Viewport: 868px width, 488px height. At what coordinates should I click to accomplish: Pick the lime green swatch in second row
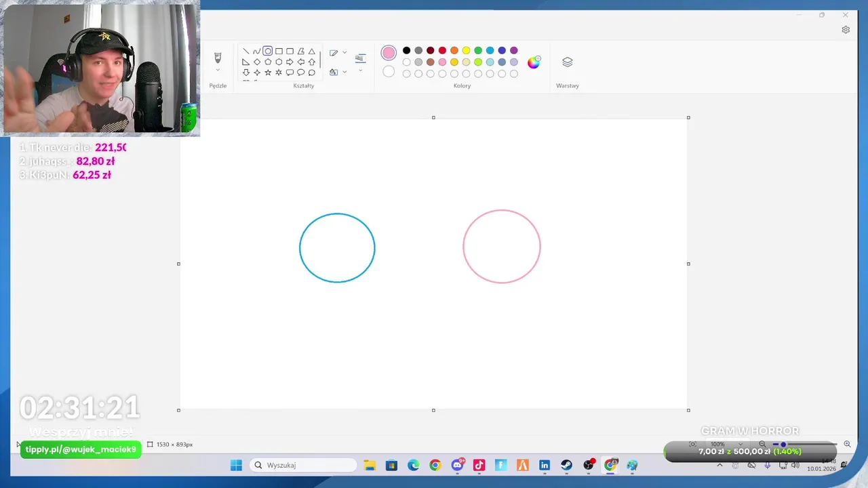pyautogui.click(x=478, y=62)
